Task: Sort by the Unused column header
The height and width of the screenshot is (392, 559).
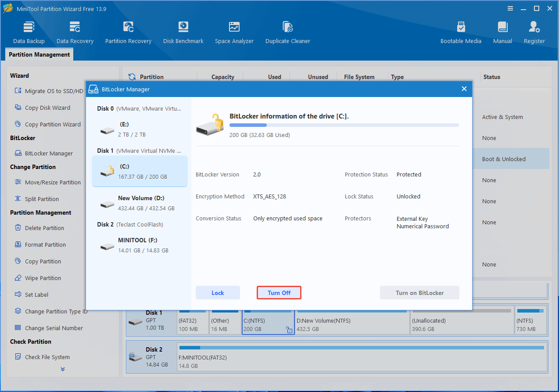Action: (318, 77)
